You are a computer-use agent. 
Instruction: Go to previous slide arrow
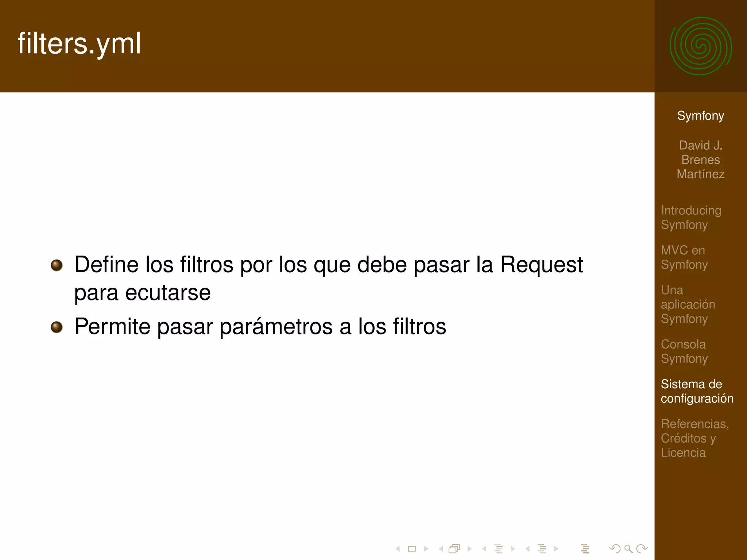[398, 549]
